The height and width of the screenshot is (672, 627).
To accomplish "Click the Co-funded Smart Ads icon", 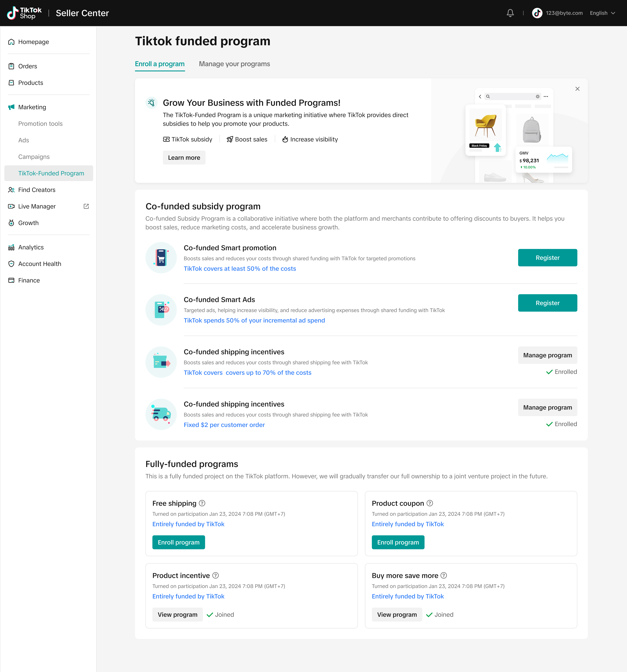I will click(x=161, y=310).
